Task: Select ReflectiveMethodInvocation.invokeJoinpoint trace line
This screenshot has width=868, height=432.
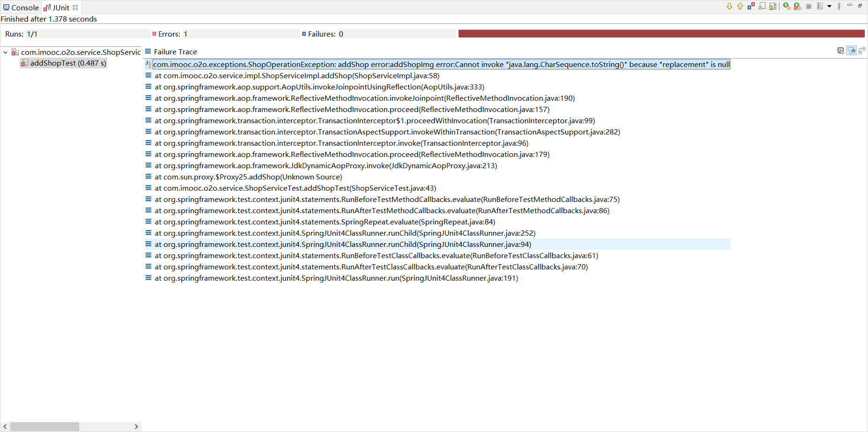Action: click(365, 98)
